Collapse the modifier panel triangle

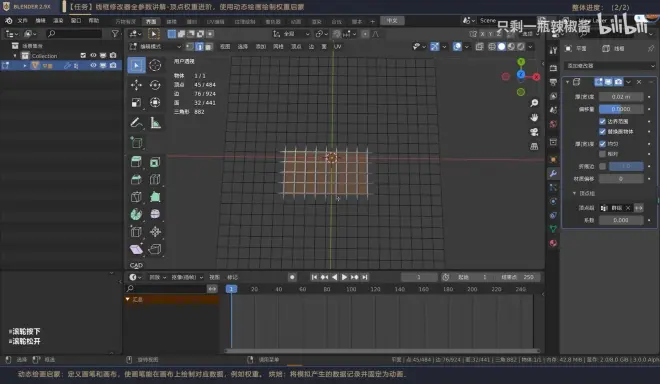[567, 82]
